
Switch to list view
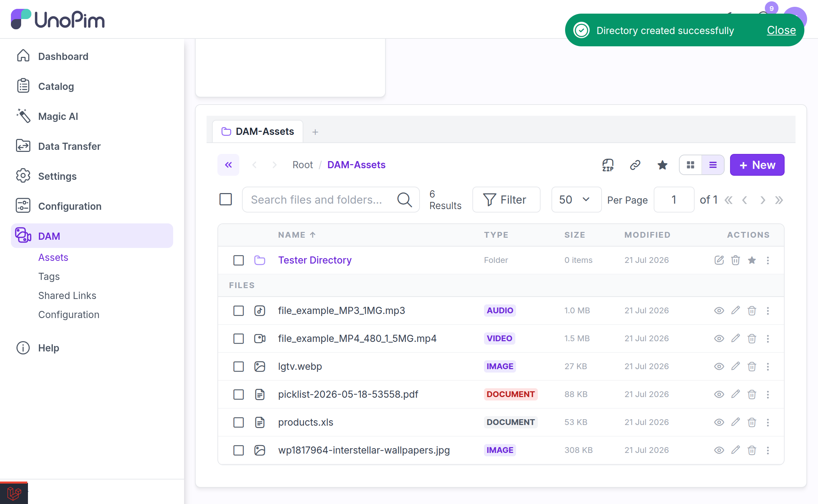(713, 165)
